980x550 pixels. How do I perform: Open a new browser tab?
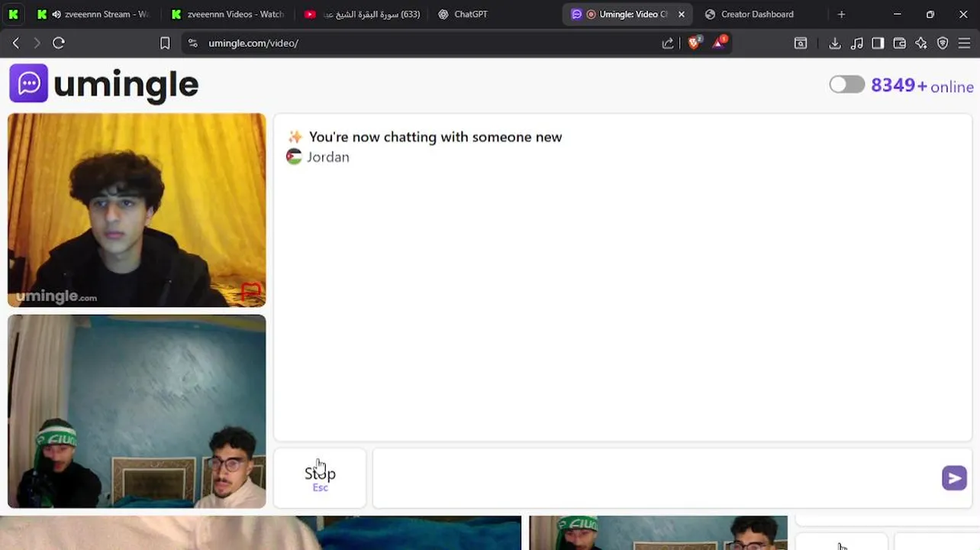841,14
